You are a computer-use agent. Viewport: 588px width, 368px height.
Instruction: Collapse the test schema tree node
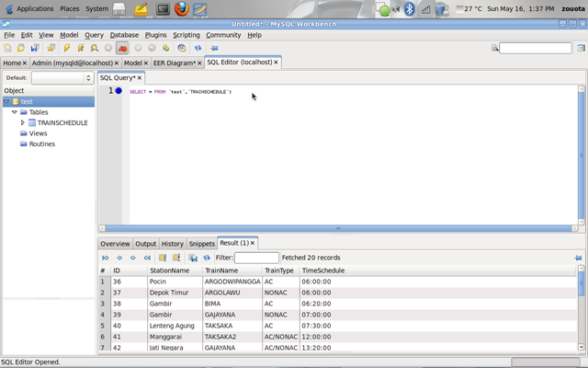(x=6, y=101)
